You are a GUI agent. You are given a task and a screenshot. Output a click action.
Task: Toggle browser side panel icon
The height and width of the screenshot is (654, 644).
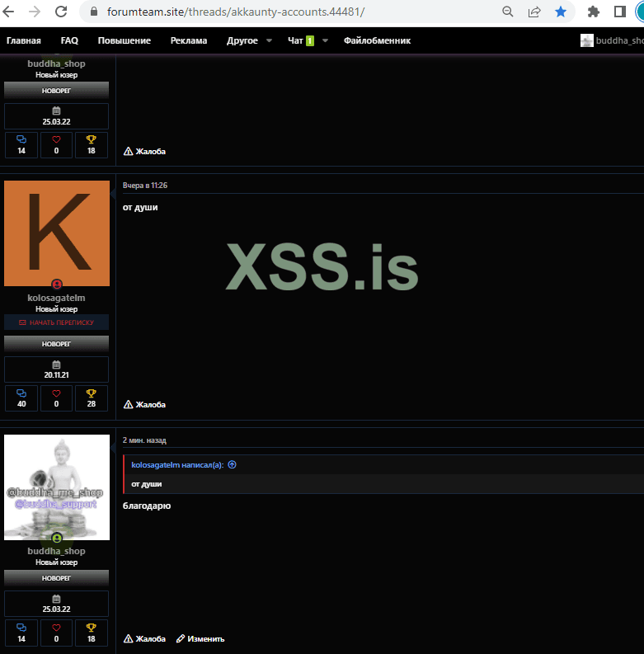click(x=620, y=12)
